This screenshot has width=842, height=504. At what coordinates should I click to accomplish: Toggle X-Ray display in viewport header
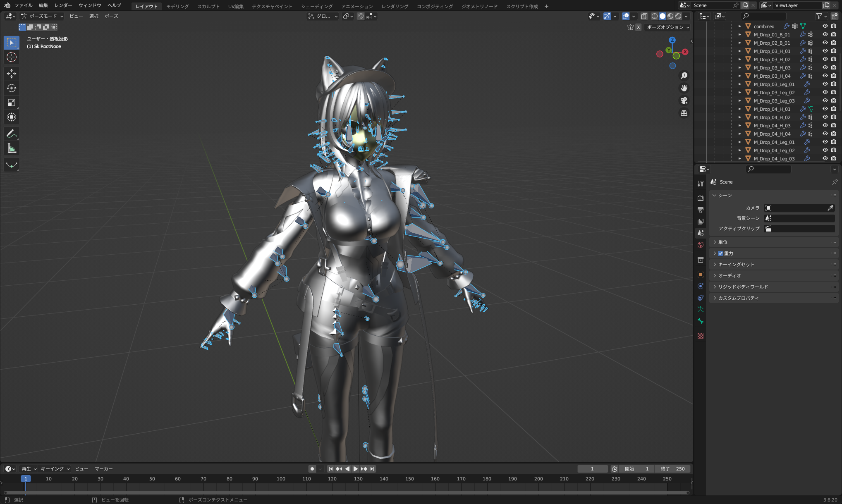(x=644, y=16)
